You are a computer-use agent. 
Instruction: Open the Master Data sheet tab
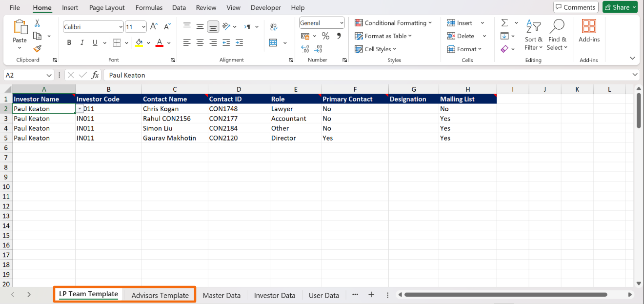(x=221, y=295)
